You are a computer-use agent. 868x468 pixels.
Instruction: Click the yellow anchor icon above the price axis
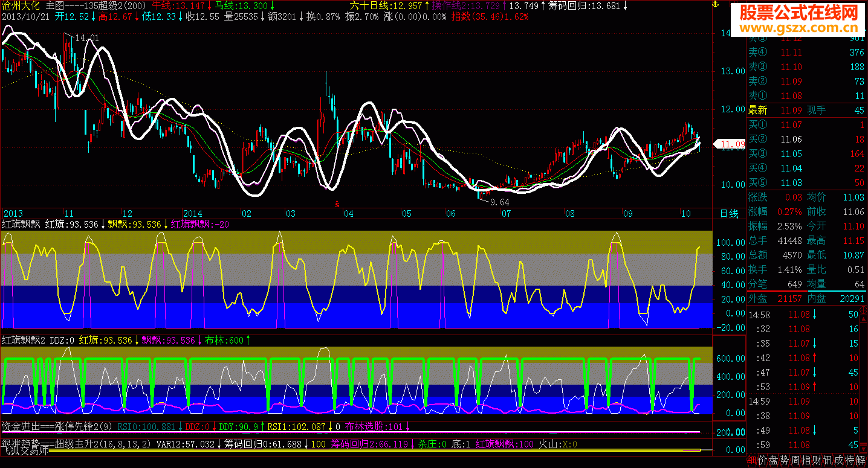[714, 5]
